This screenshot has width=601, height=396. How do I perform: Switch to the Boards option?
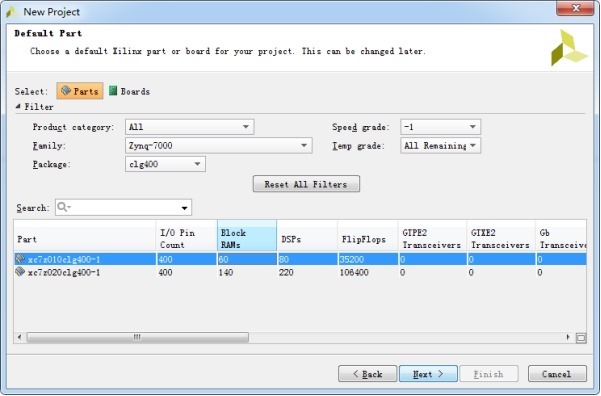pos(129,91)
